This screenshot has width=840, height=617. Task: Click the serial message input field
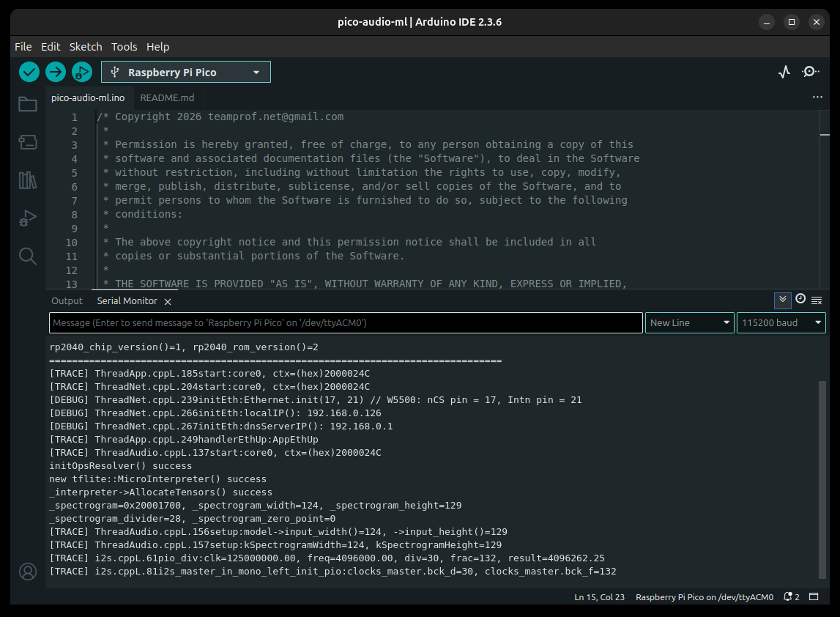pos(346,322)
